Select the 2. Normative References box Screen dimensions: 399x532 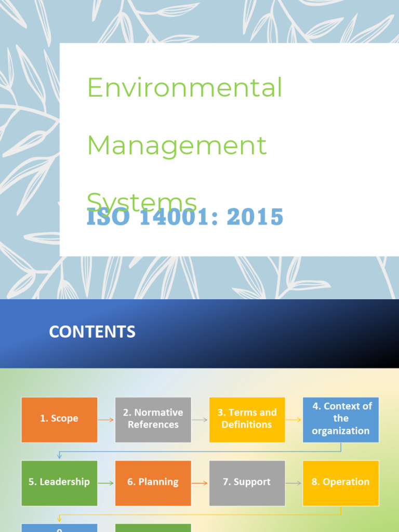pyautogui.click(x=153, y=420)
